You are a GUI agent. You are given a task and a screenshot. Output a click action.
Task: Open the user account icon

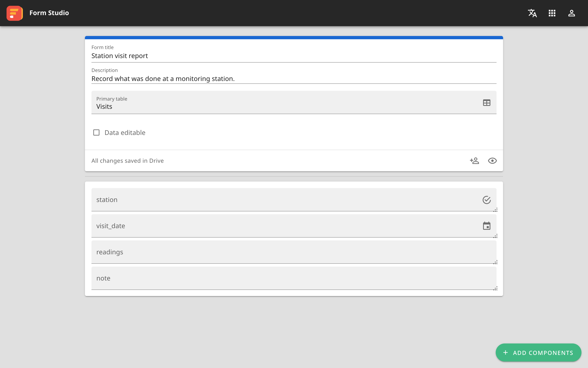click(x=571, y=13)
